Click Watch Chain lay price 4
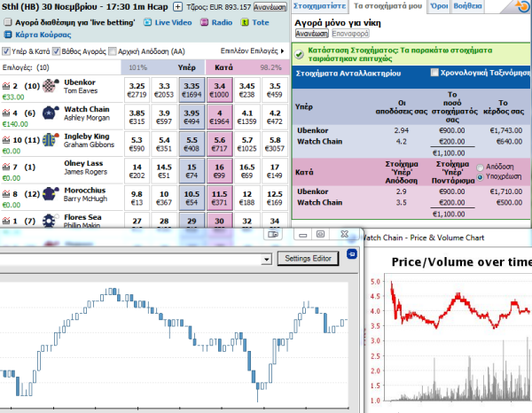This screenshot has height=413, width=532. click(220, 116)
